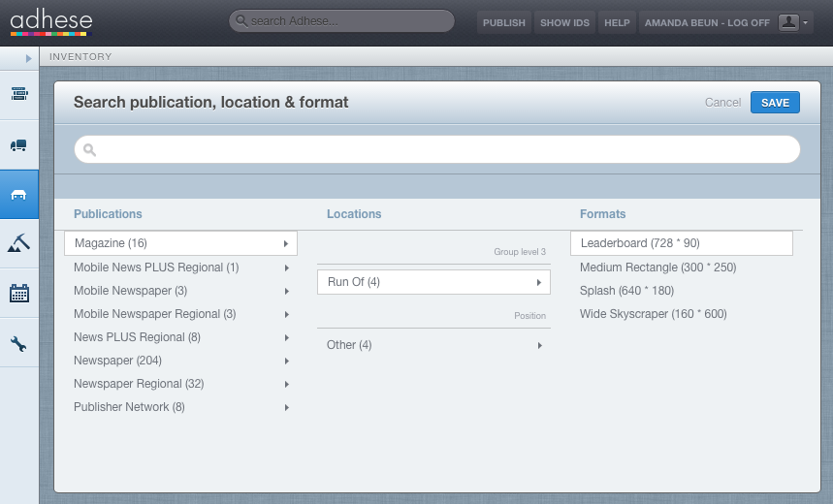This screenshot has width=833, height=504.
Task: Focus the publication search input field
Action: pos(437,149)
